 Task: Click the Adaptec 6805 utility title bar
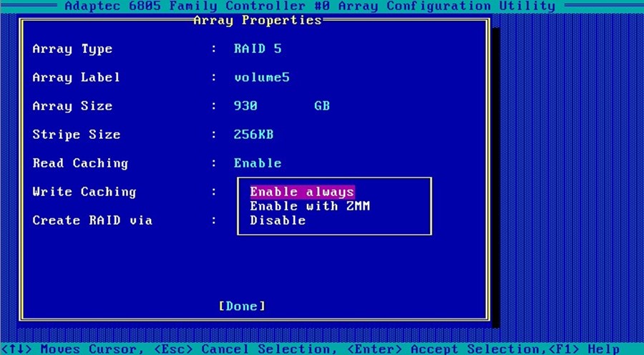pos(309,6)
